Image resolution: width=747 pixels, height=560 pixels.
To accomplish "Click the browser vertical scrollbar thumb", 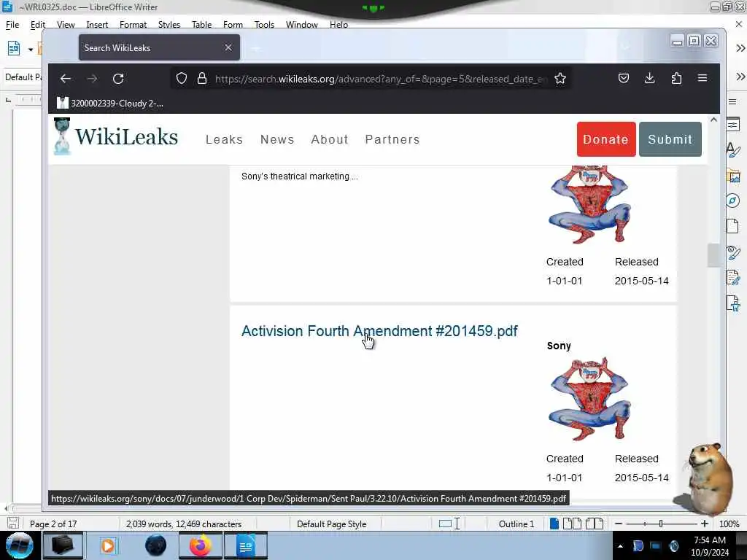I will click(713, 256).
